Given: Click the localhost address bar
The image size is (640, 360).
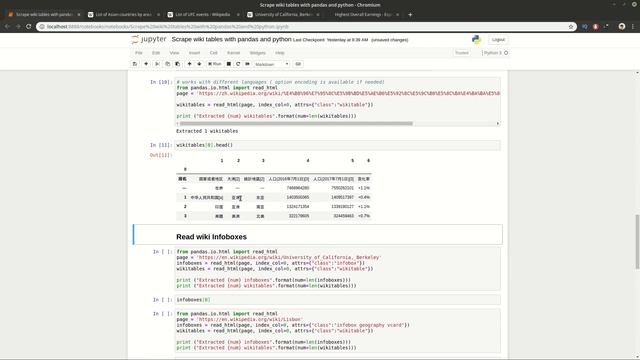Looking at the screenshot, I should pyautogui.click(x=306, y=27).
